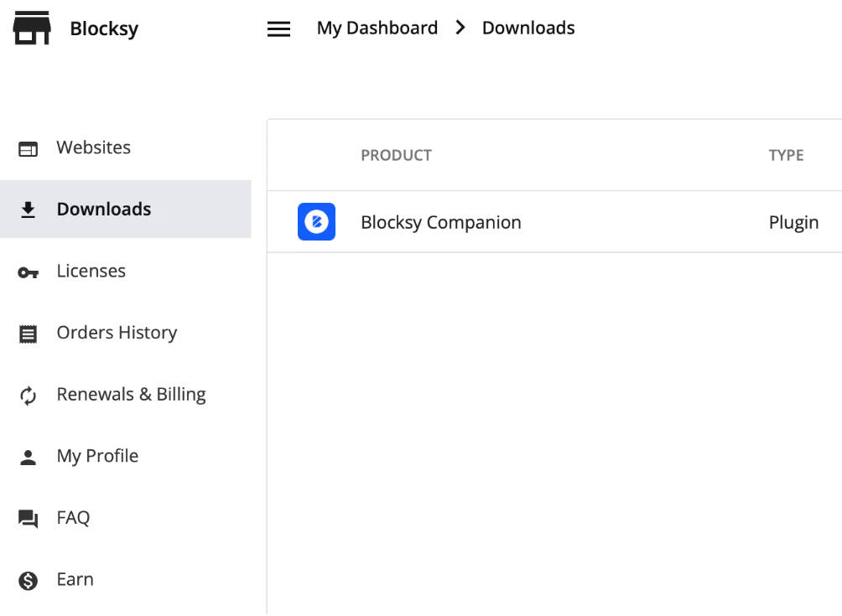Open the Blocksy Companion product thumbnail
842x616 pixels.
pos(316,221)
